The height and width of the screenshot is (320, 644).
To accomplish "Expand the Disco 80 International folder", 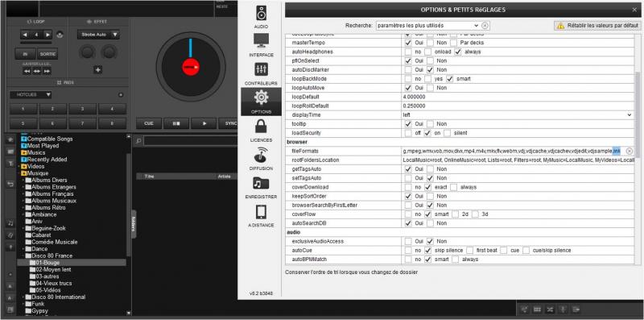I will (23, 297).
